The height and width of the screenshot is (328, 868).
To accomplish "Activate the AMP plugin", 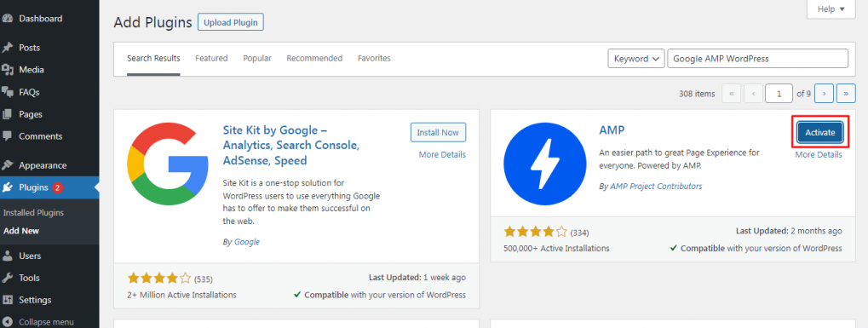I will tap(819, 132).
